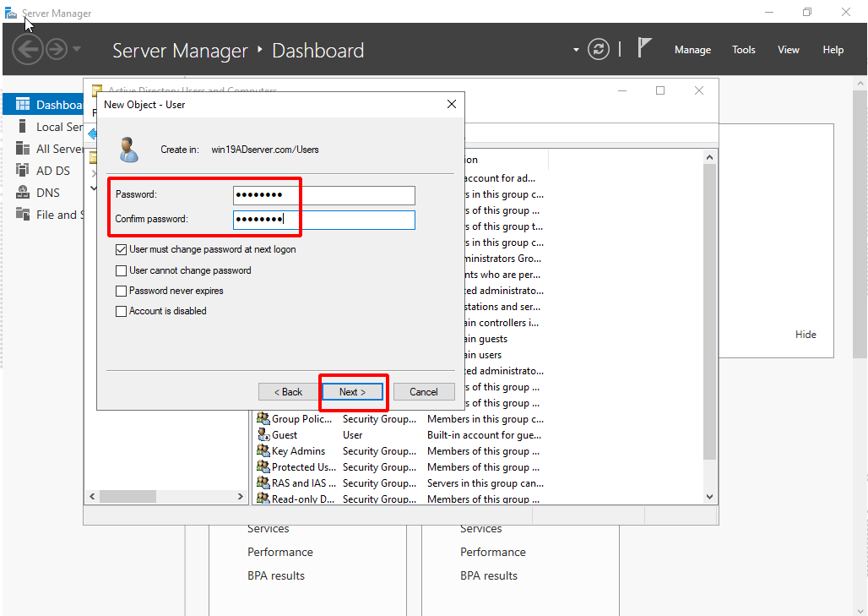The width and height of the screenshot is (868, 616).
Task: Click the Server Manager forward arrow
Action: (x=57, y=49)
